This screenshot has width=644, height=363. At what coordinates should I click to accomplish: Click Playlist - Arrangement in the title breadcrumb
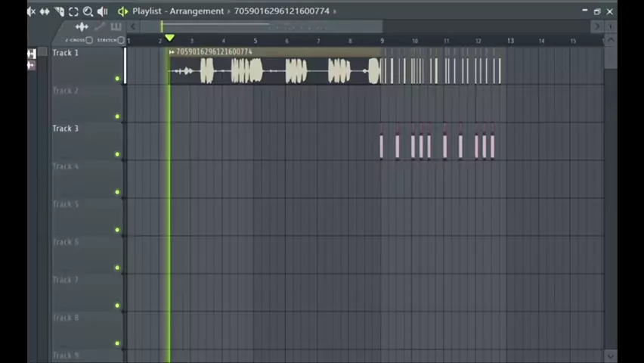point(178,11)
